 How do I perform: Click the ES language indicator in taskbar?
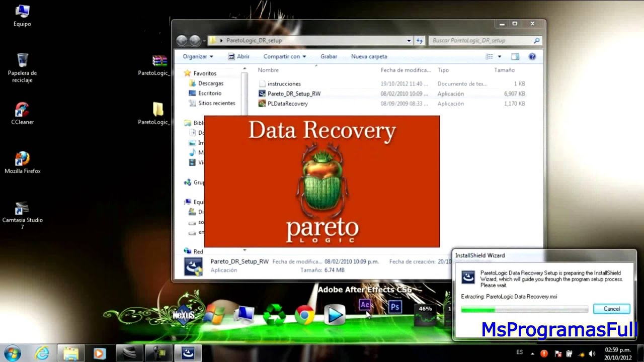click(x=520, y=352)
